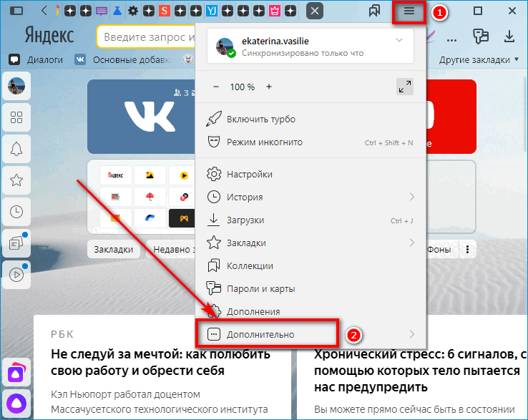528x420 pixels.
Task: Select Включить турбо in the menu
Action: coord(311,119)
